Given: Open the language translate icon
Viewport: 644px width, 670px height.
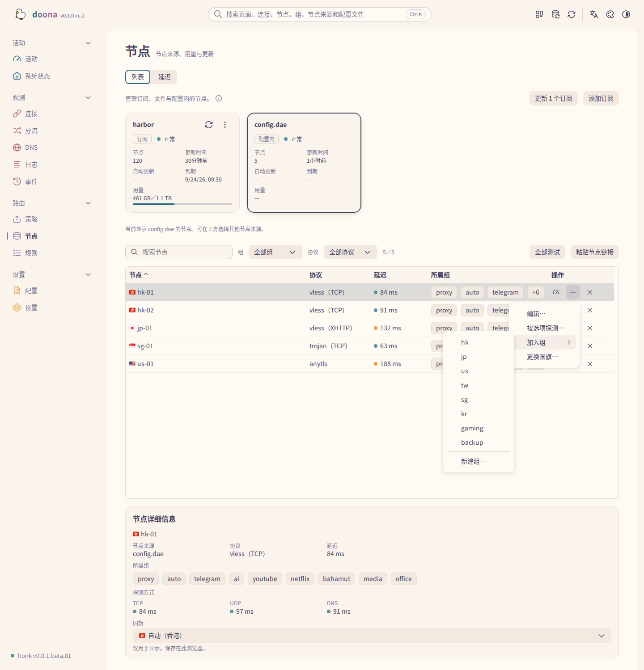Looking at the screenshot, I should 594,14.
